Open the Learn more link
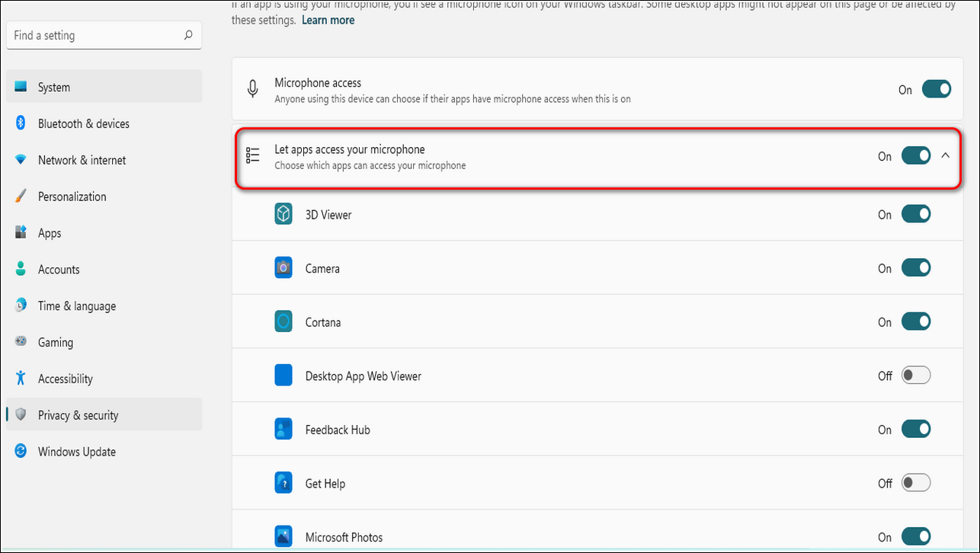The height and width of the screenshot is (553, 980). tap(328, 21)
